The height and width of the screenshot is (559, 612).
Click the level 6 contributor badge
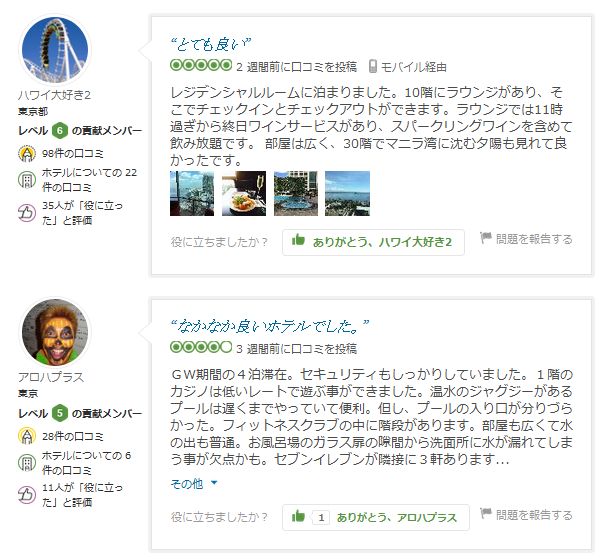(x=60, y=130)
